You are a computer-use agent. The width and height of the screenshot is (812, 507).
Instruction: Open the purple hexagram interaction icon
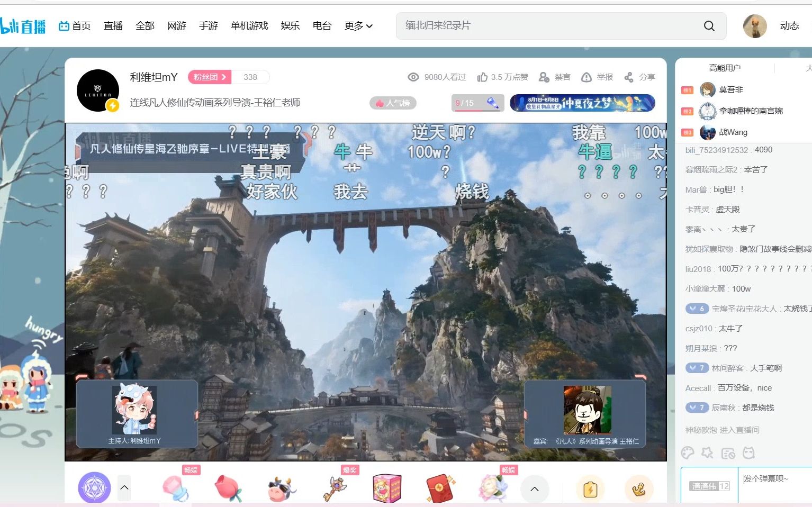[x=94, y=488]
